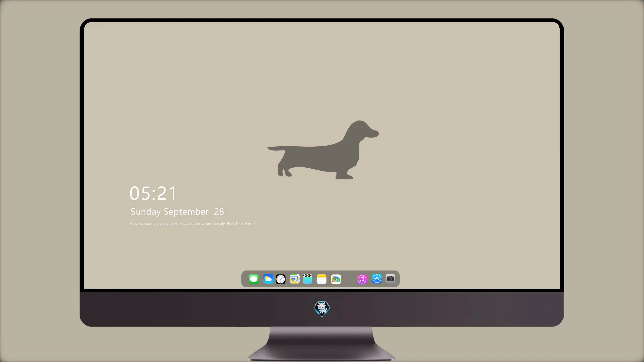Launch the Videos clapperboard app
The width and height of the screenshot is (644, 362).
[x=308, y=279]
